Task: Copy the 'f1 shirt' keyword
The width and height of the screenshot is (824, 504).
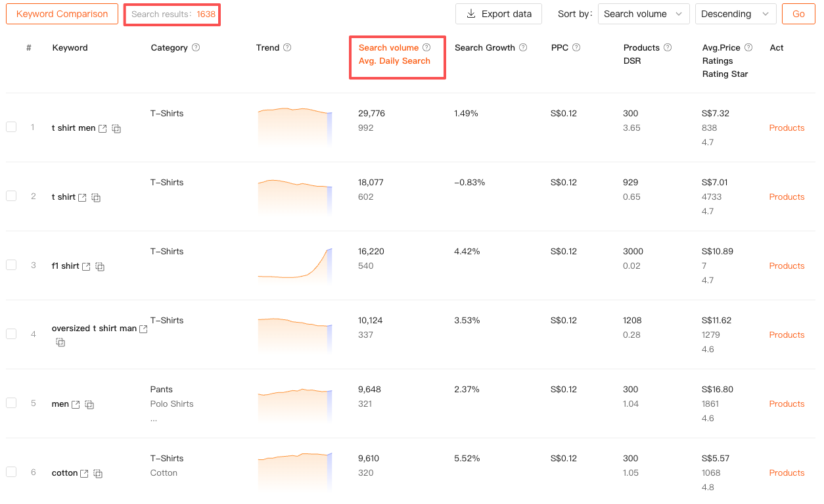Action: (100, 267)
